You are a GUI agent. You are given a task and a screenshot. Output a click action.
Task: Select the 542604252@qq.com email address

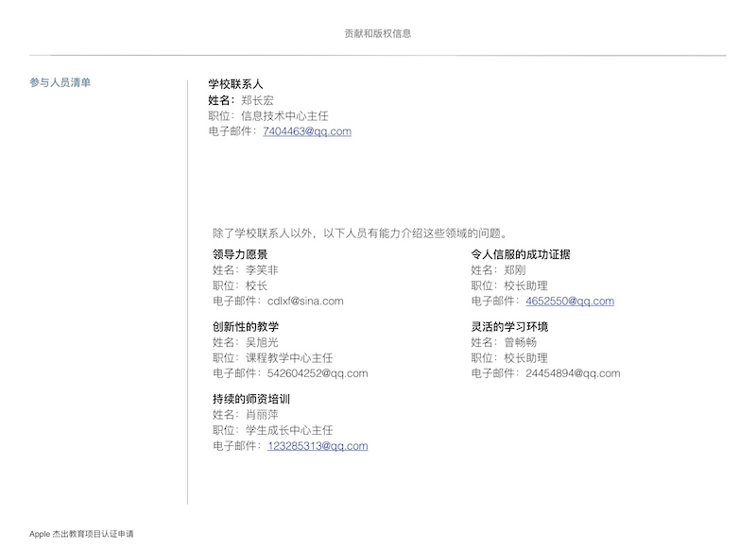[318, 373]
